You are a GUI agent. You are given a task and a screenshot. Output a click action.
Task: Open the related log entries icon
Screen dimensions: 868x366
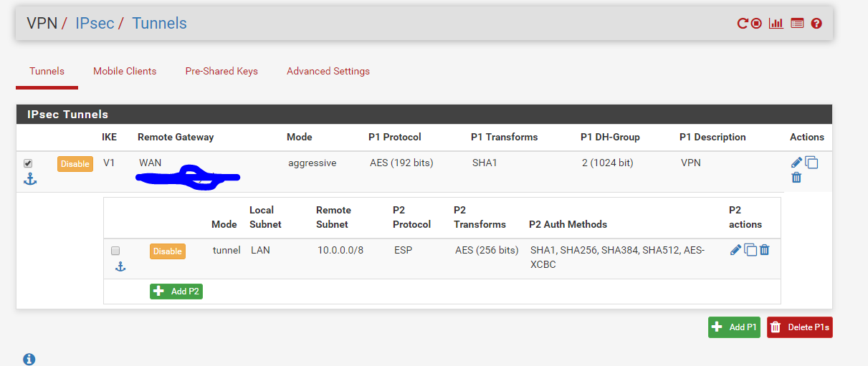(797, 24)
